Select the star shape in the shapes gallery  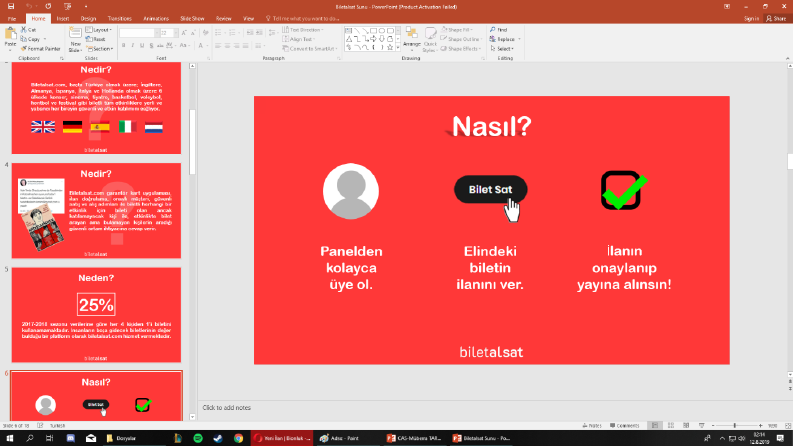click(x=389, y=48)
